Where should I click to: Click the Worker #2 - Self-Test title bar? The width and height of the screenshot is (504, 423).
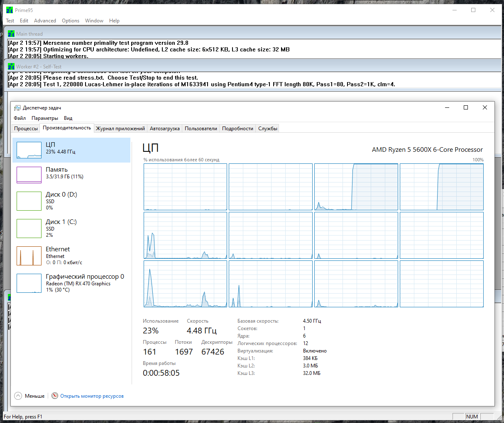click(253, 66)
